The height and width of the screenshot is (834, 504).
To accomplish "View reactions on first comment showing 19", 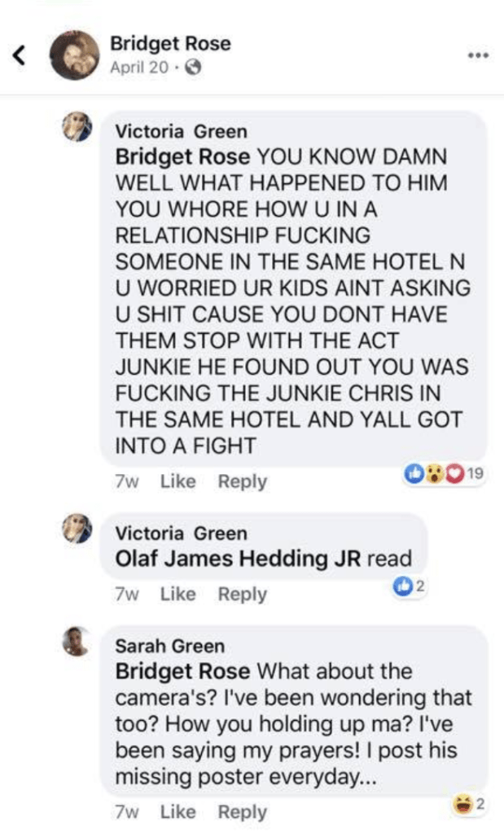I will pos(445,473).
